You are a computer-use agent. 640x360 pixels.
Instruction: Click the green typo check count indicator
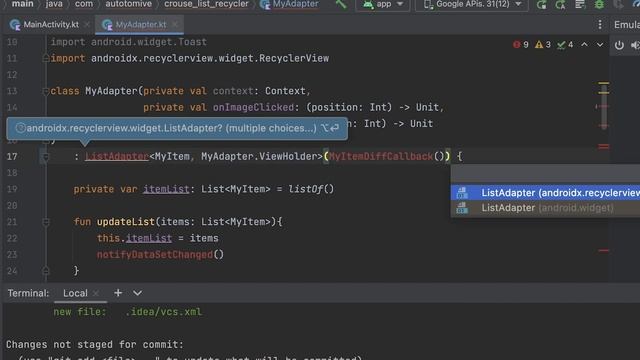pos(565,44)
